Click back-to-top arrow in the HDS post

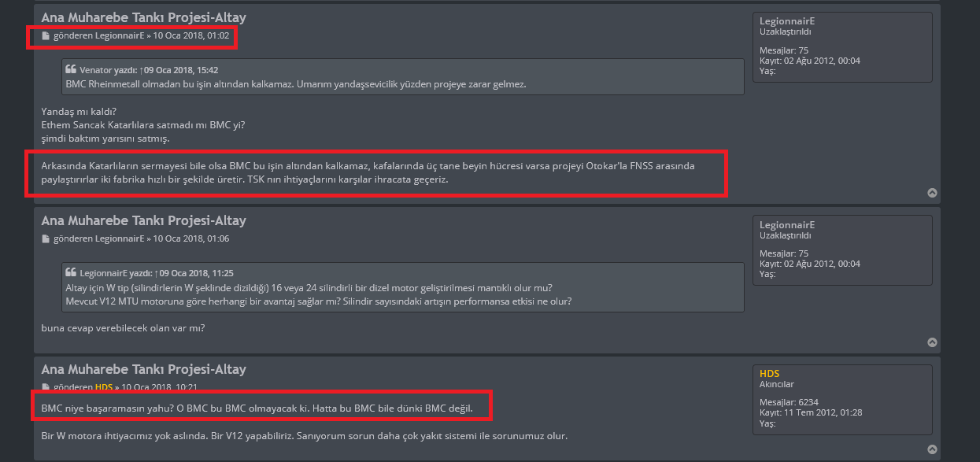(932, 449)
